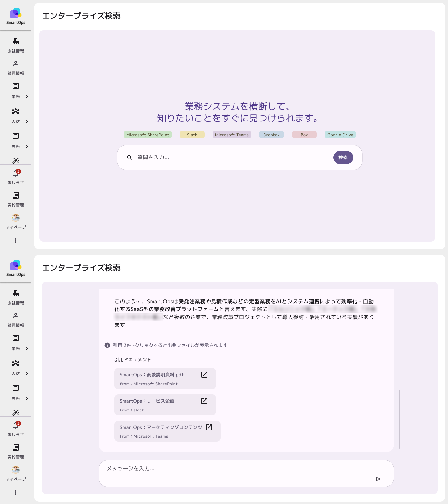Select Microsoft Teams source chip
The image size is (448, 504).
click(232, 135)
